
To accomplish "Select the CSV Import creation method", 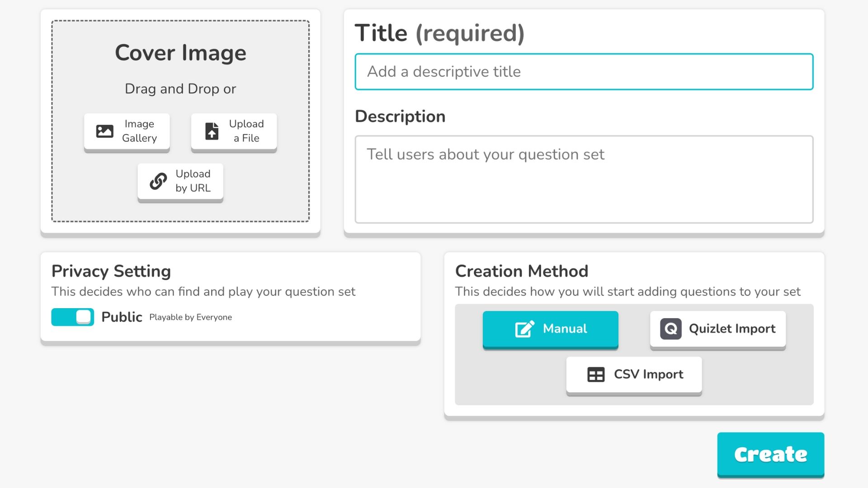I will point(634,374).
